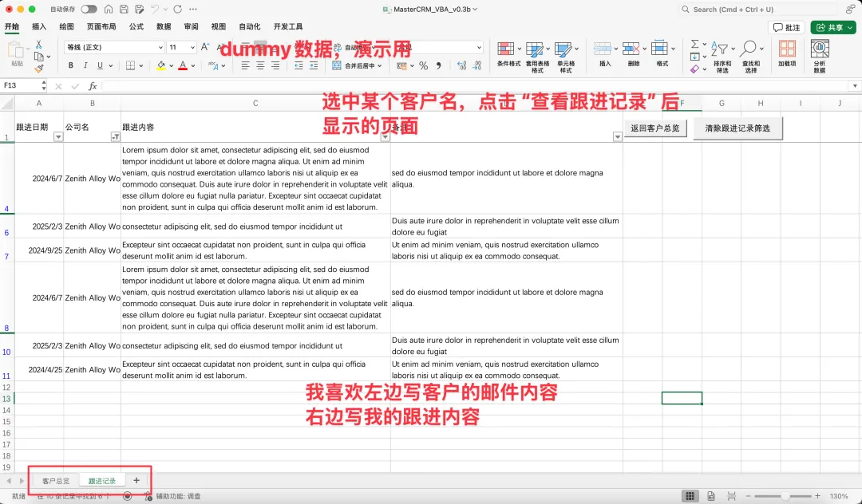862x504 pixels.
Task: Click the Cut scissors icon
Action: (38, 45)
